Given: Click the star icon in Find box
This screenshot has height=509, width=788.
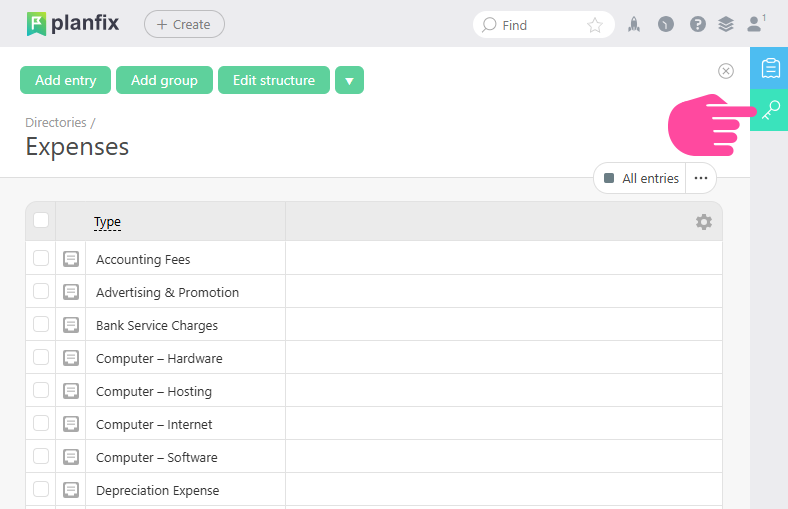Looking at the screenshot, I should pos(595,25).
